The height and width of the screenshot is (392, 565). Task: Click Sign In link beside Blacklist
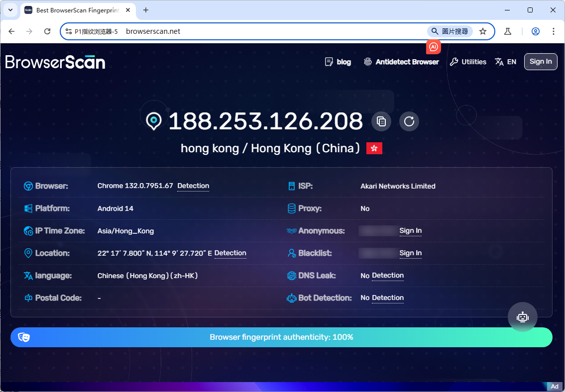coord(410,253)
